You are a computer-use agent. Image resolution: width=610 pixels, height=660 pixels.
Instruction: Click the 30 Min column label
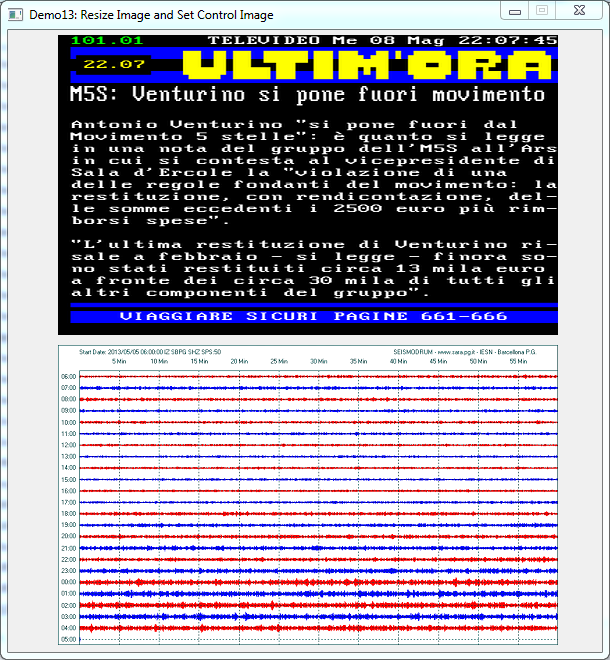(x=318, y=361)
